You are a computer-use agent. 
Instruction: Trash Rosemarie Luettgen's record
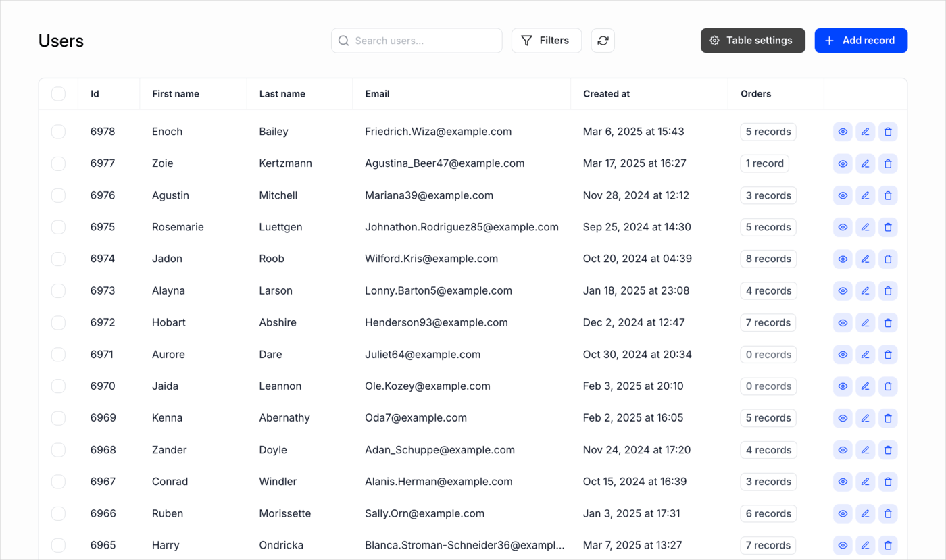tap(888, 227)
